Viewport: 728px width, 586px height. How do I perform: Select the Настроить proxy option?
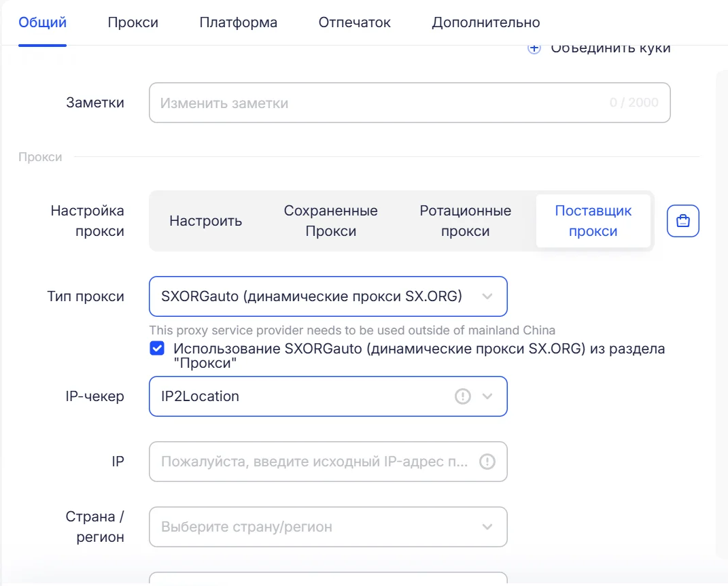pos(206,221)
